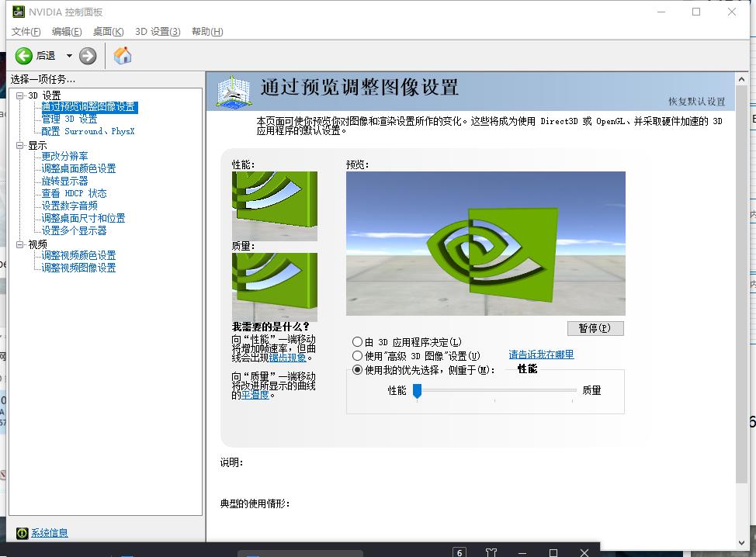
Task: Open the 文件(F) menu
Action: point(26,32)
